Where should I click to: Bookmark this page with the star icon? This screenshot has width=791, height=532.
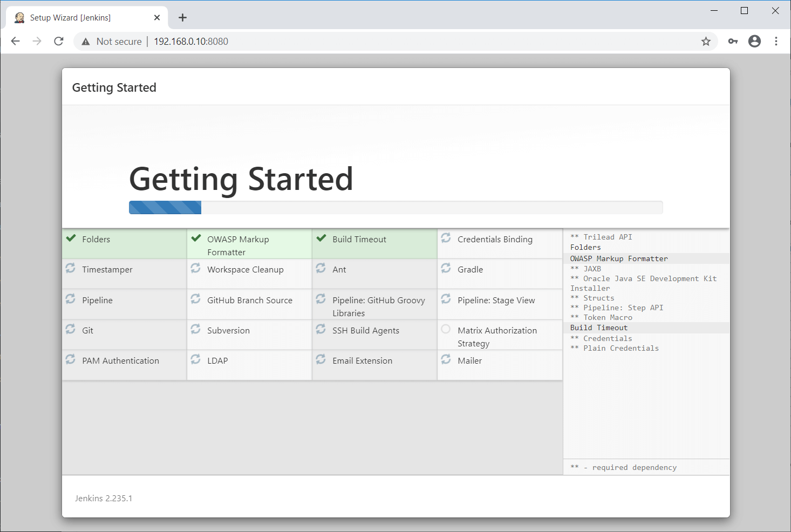click(x=706, y=42)
